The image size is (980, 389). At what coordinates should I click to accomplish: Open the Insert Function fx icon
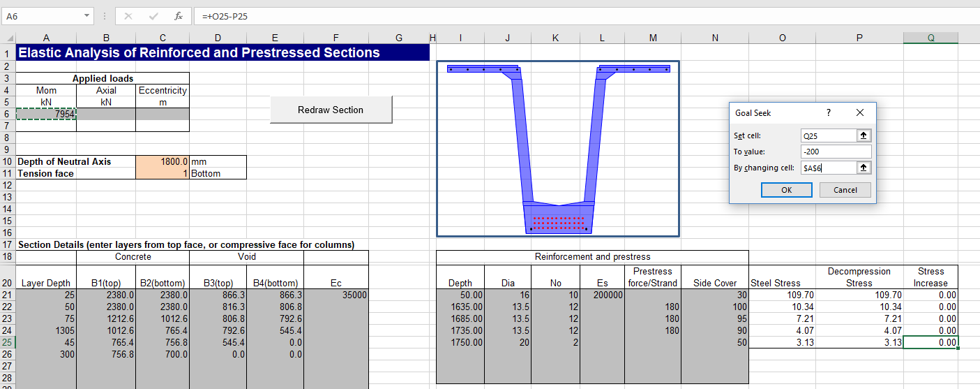pyautogui.click(x=178, y=15)
